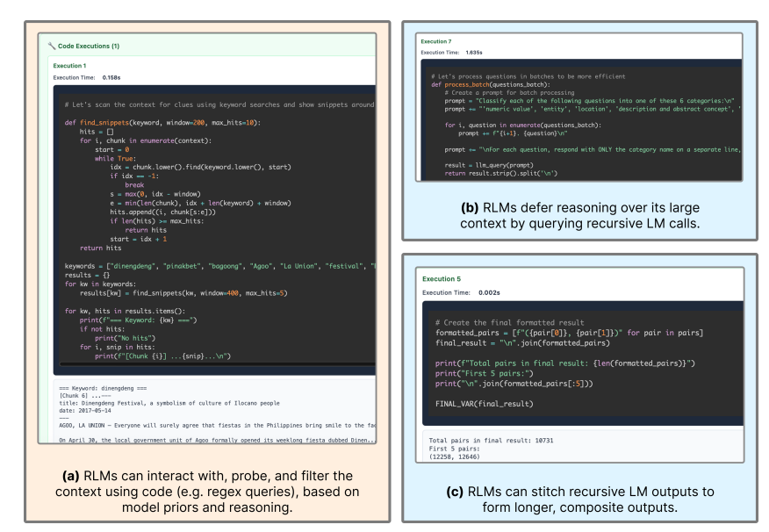Select the "break" statement
The height and width of the screenshot is (532, 769).
pos(134,185)
